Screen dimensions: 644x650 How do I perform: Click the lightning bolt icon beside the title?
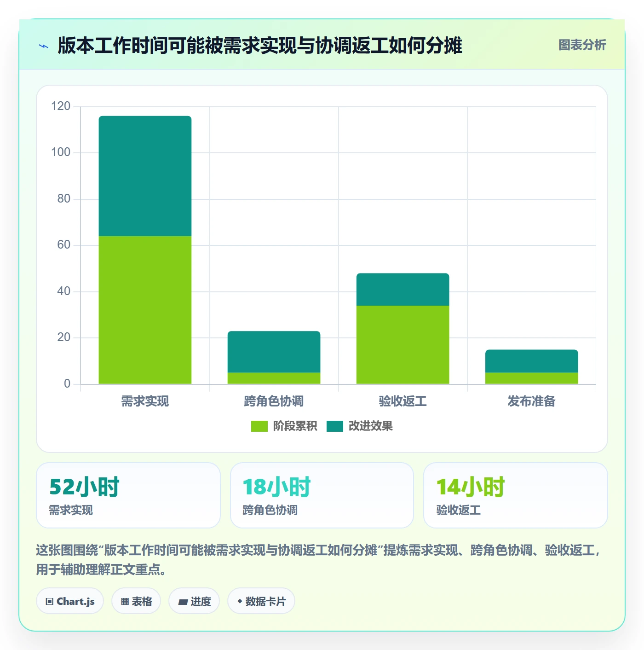tap(44, 46)
